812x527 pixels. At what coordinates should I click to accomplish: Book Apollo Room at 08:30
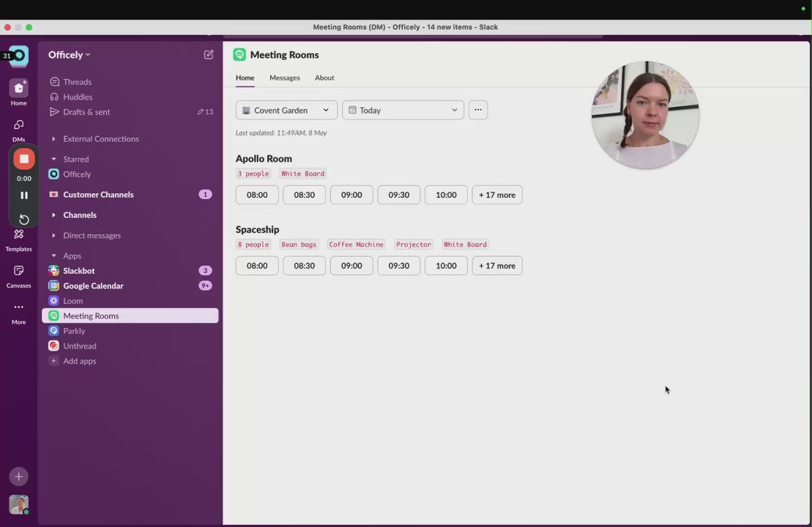(x=304, y=195)
